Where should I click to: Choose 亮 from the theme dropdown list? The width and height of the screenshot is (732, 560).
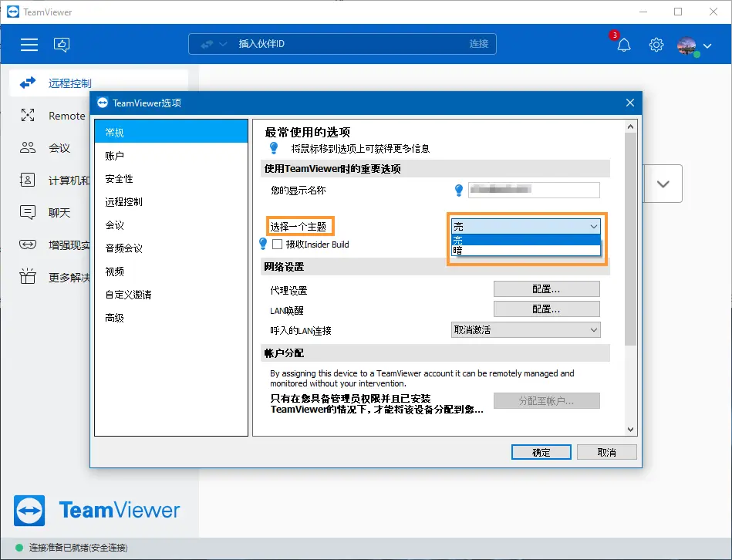tap(525, 240)
